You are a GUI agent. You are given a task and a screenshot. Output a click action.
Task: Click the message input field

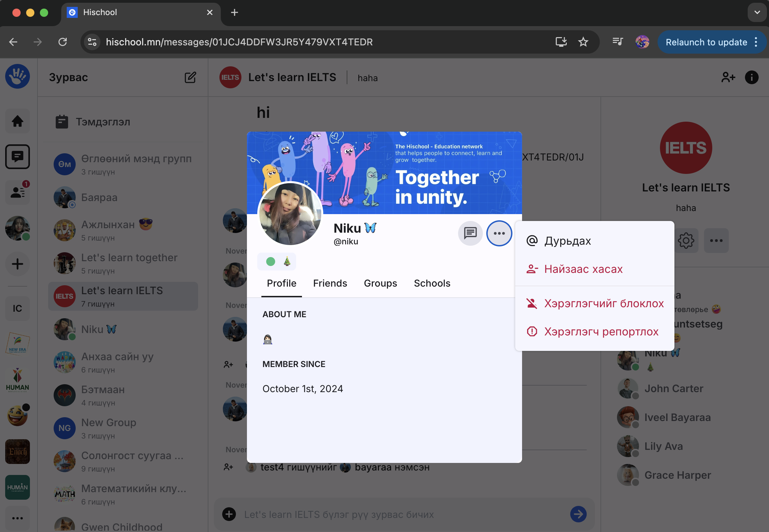tap(396, 514)
